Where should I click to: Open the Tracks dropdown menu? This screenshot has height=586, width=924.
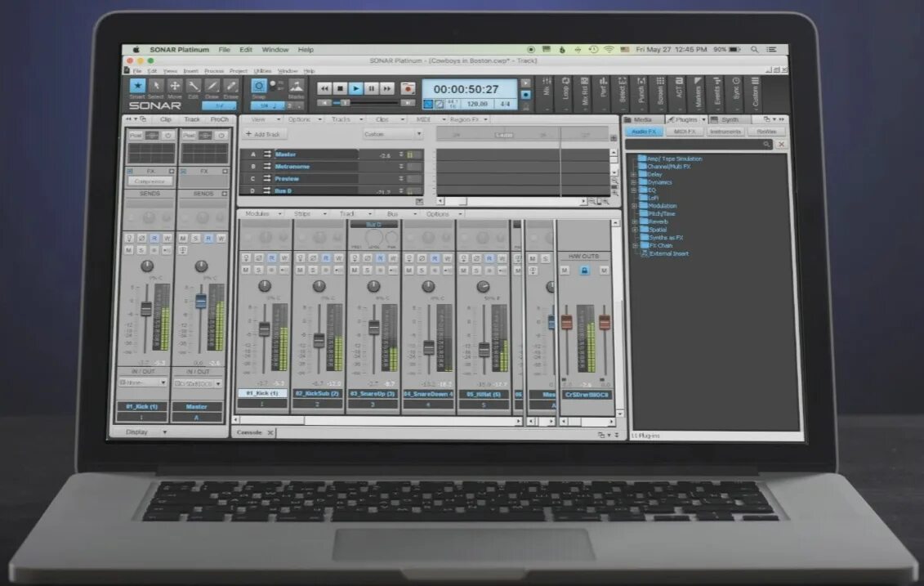tap(346, 119)
